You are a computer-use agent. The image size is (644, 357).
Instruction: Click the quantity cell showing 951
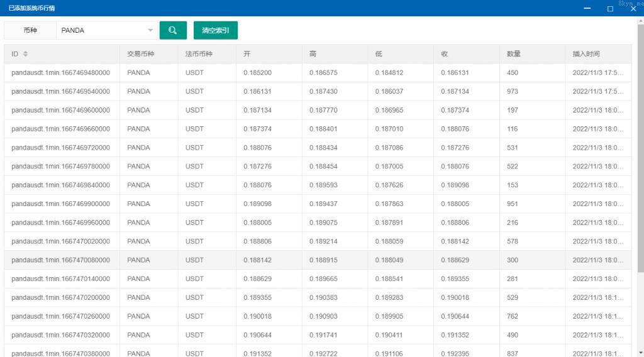513,204
